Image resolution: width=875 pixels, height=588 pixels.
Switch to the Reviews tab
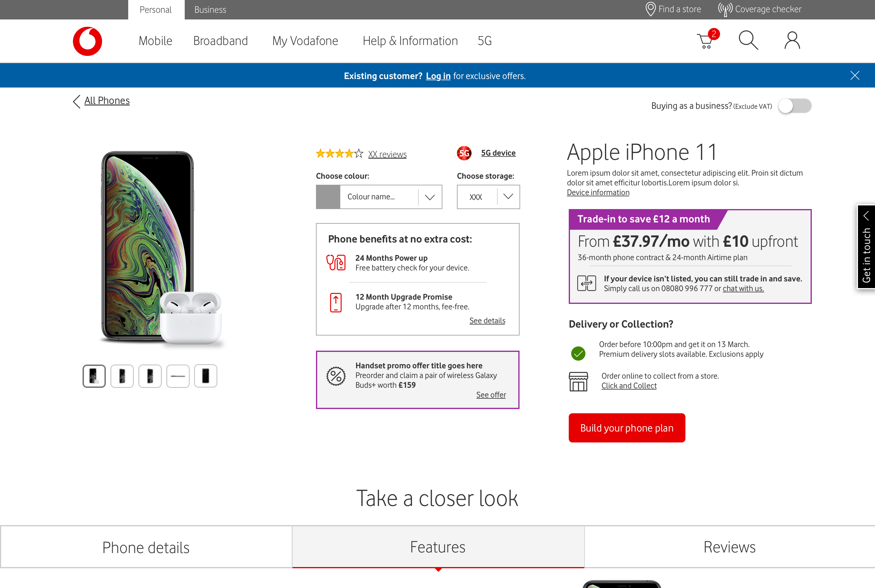pos(729,547)
